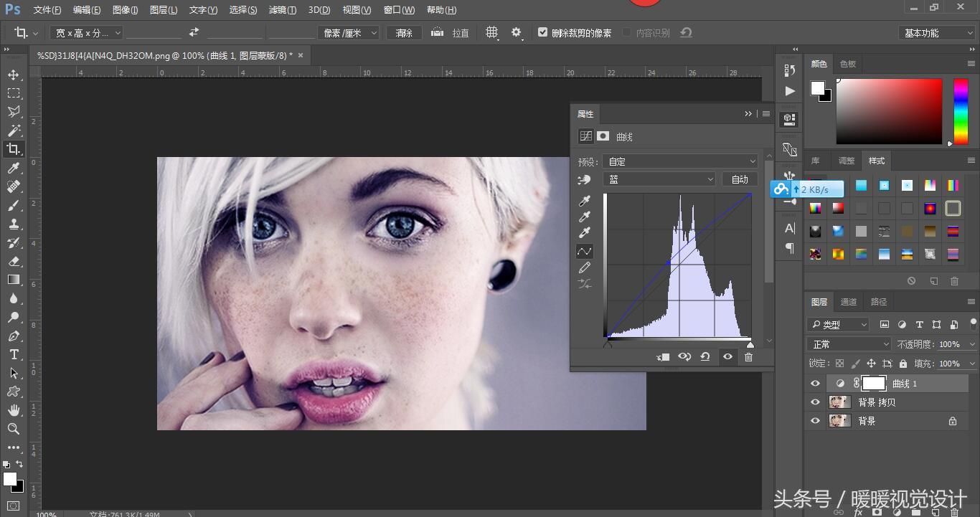
Task: Select the Polygonal Lasso tool
Action: point(14,112)
